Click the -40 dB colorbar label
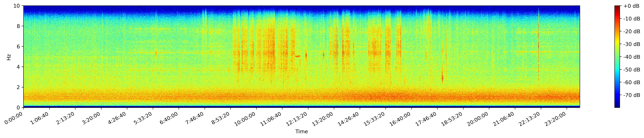Screen dimensions: 644x138 click(x=632, y=57)
